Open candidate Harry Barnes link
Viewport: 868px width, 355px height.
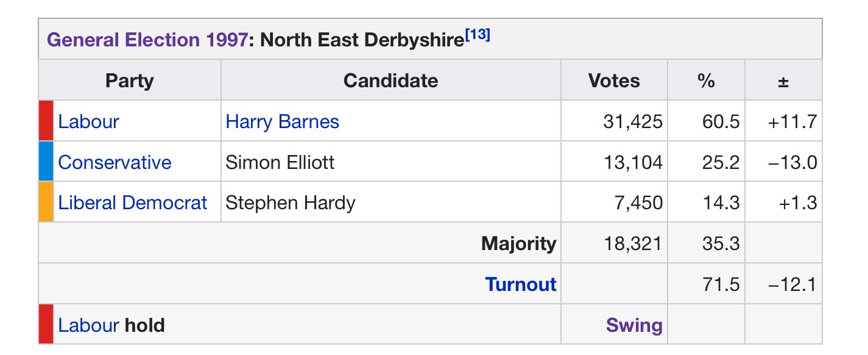click(x=282, y=121)
